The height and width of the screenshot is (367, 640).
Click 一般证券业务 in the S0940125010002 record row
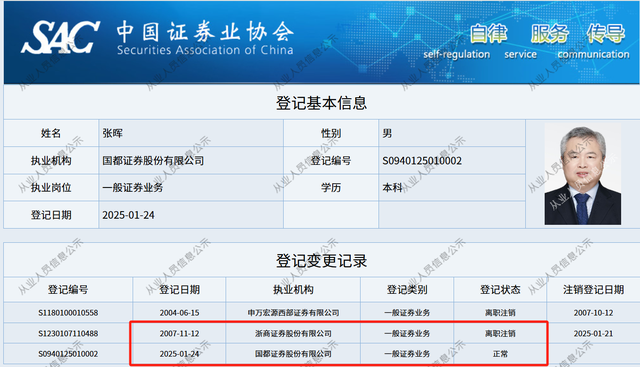407,354
